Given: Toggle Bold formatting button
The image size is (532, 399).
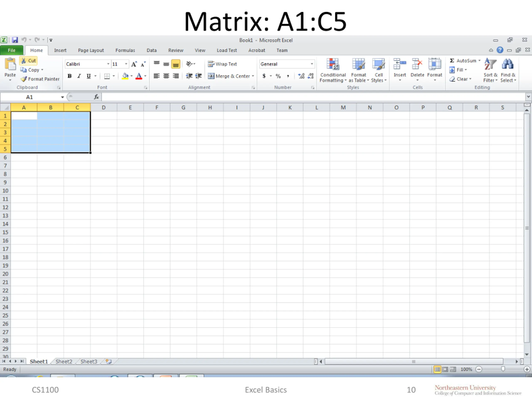Looking at the screenshot, I should [x=69, y=76].
